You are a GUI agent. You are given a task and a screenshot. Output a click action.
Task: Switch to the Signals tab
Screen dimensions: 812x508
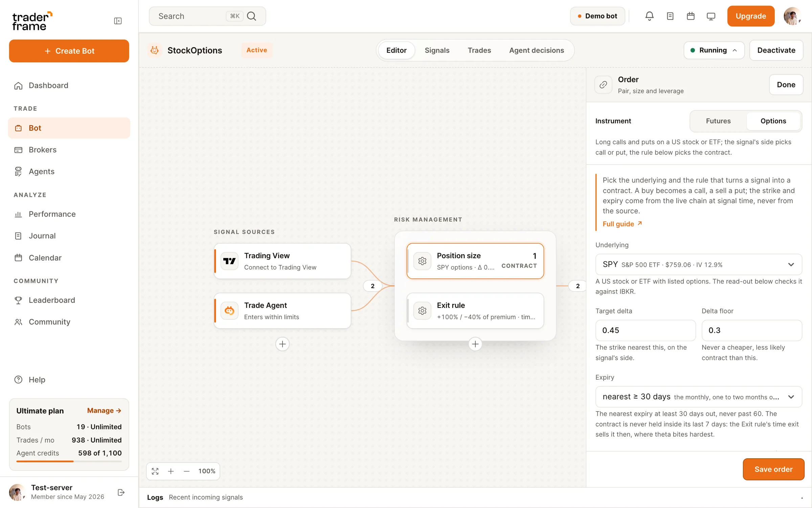pyautogui.click(x=437, y=50)
